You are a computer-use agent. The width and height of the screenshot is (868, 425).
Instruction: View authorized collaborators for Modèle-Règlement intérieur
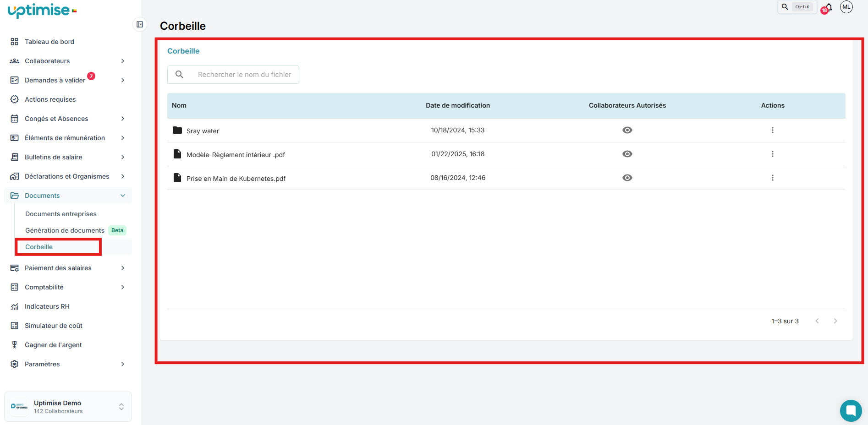pos(627,154)
